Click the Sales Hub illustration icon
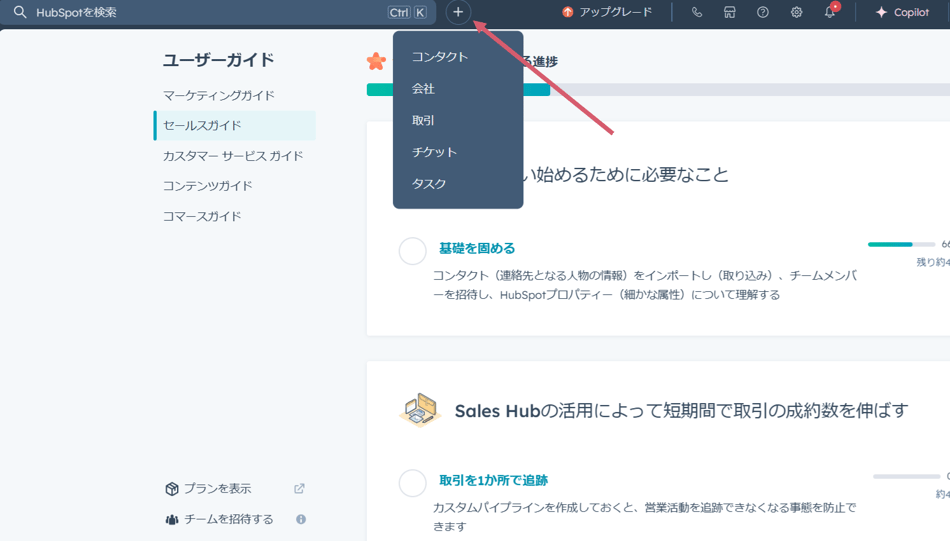950x541 pixels. [420, 410]
